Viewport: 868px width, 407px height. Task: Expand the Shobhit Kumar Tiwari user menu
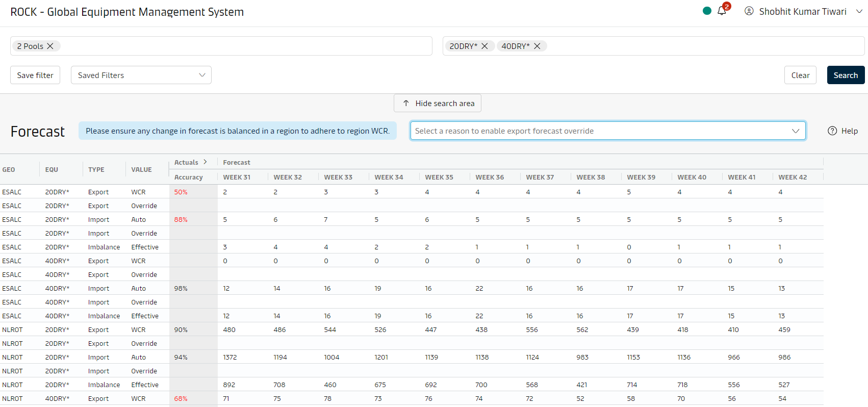coord(859,11)
